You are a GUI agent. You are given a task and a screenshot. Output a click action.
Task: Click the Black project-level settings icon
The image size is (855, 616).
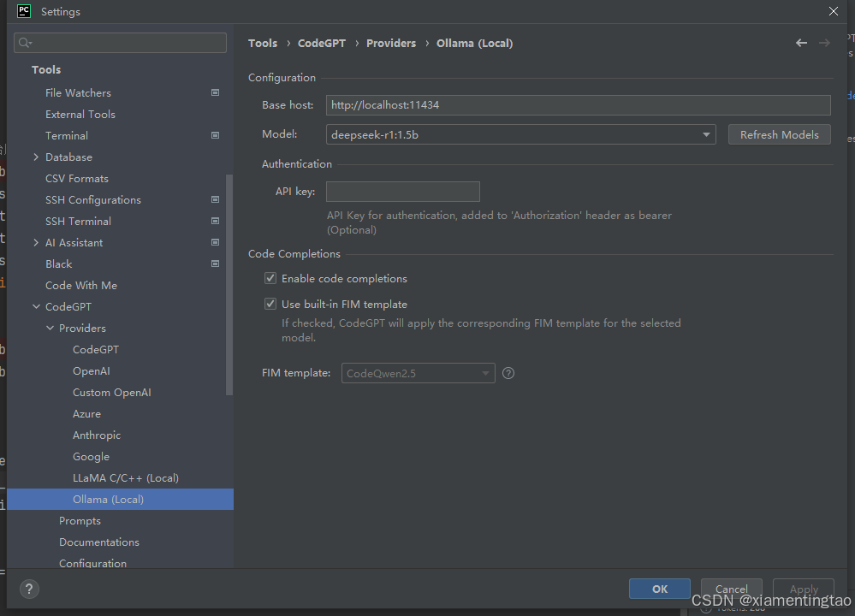[216, 264]
